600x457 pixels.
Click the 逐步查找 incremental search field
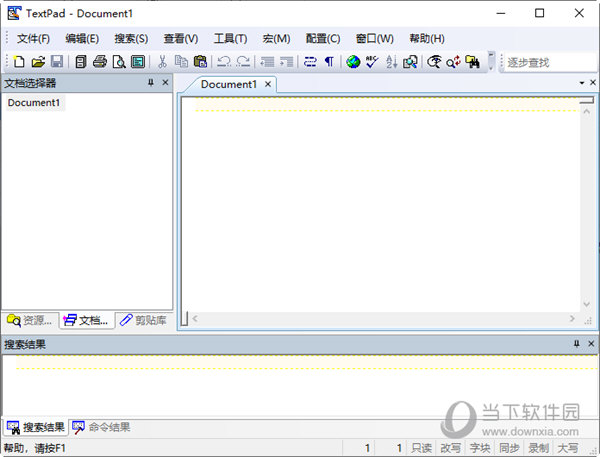point(551,62)
